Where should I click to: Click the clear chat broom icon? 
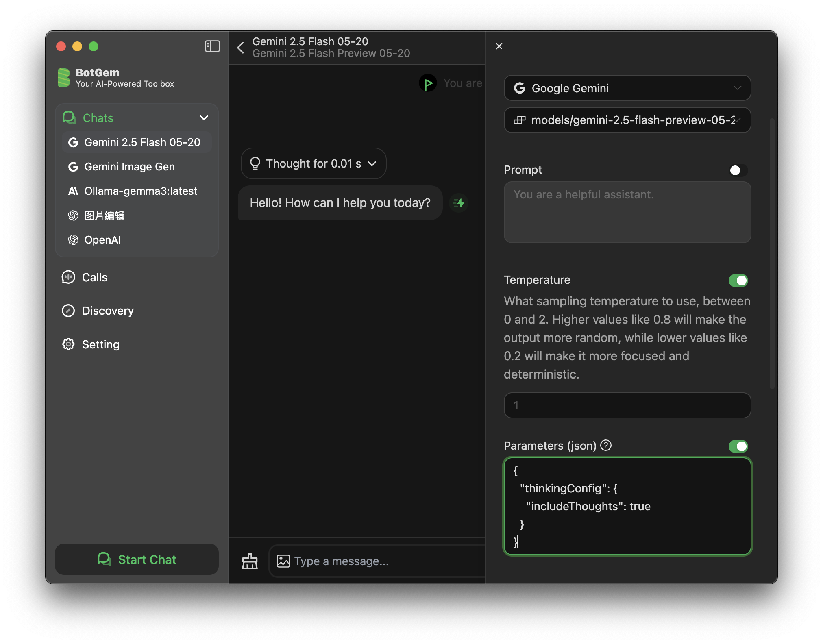250,561
